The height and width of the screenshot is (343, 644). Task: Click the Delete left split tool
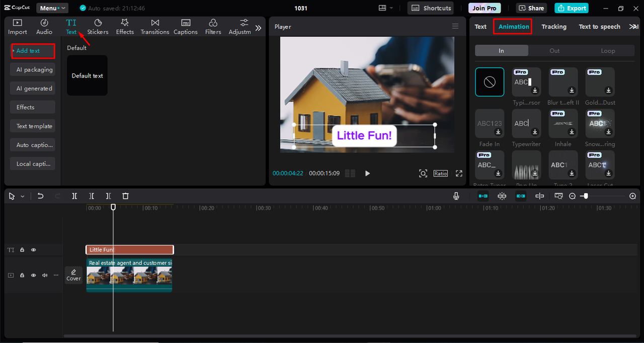(92, 196)
